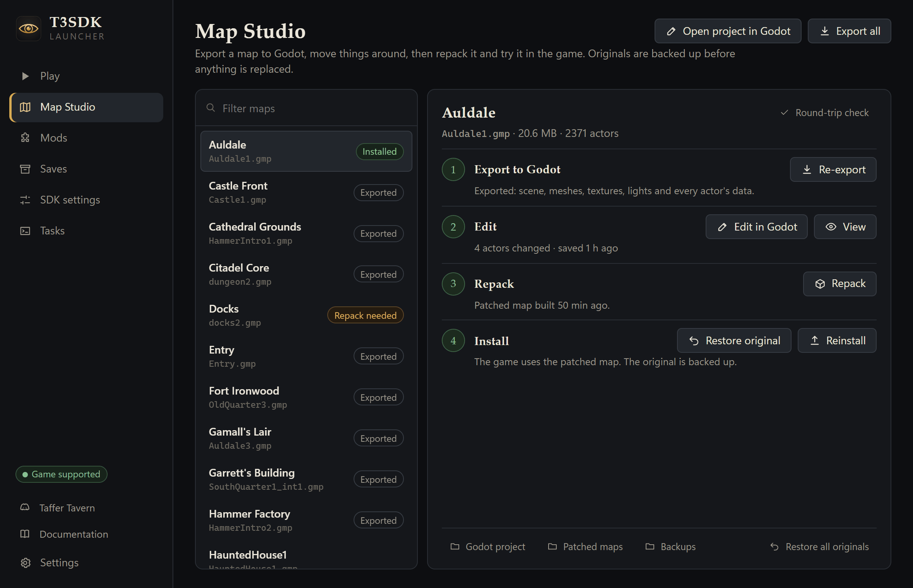
Task: Click the Saves archive box icon
Action: (25, 169)
